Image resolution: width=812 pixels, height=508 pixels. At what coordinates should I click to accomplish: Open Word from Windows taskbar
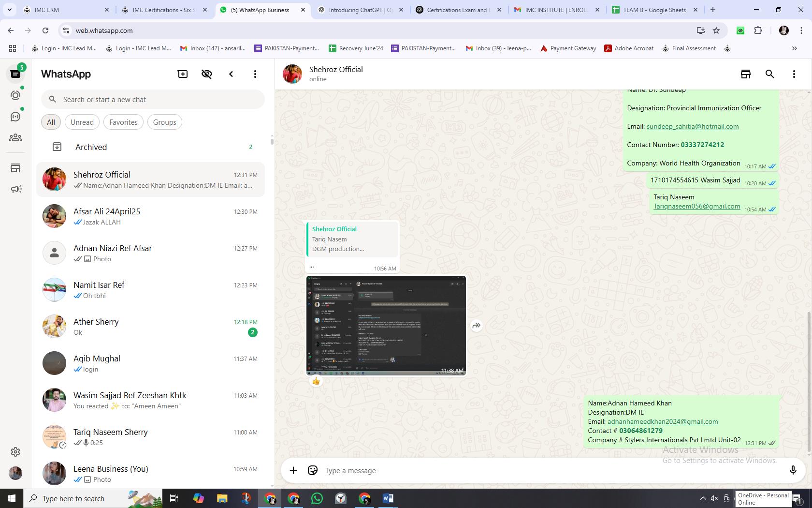click(388, 498)
